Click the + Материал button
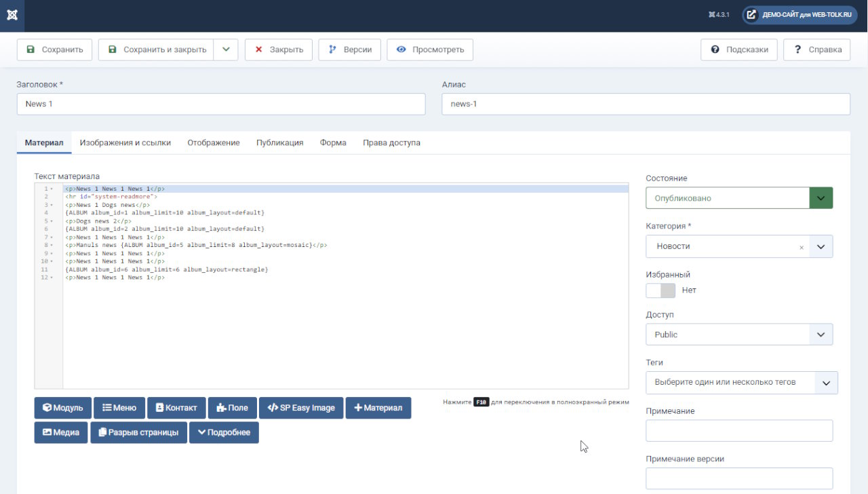868x494 pixels. (x=378, y=408)
